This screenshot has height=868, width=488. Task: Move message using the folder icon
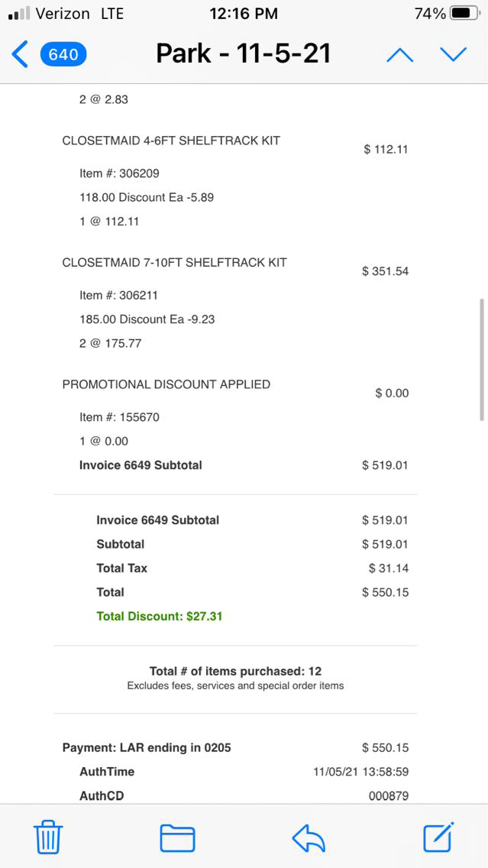click(177, 837)
